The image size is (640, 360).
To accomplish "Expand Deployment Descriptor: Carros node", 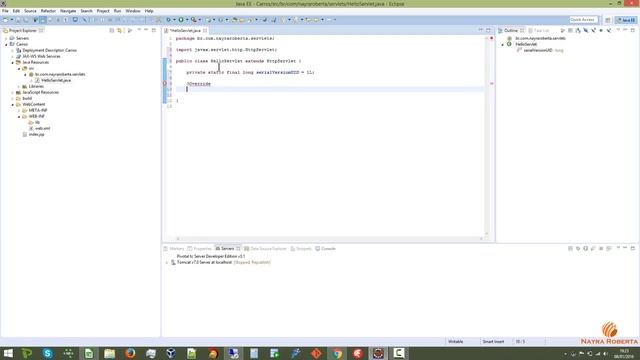I will 12,50.
